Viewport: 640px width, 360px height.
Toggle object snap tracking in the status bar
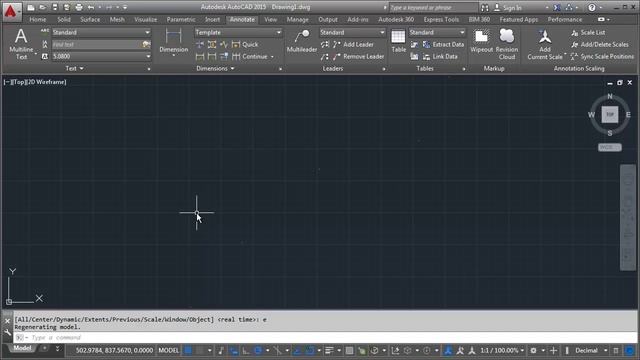(x=297, y=351)
